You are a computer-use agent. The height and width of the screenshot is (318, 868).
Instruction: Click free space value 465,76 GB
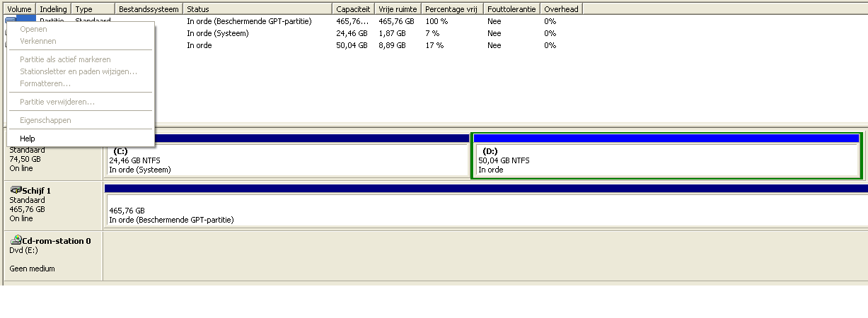click(x=396, y=21)
